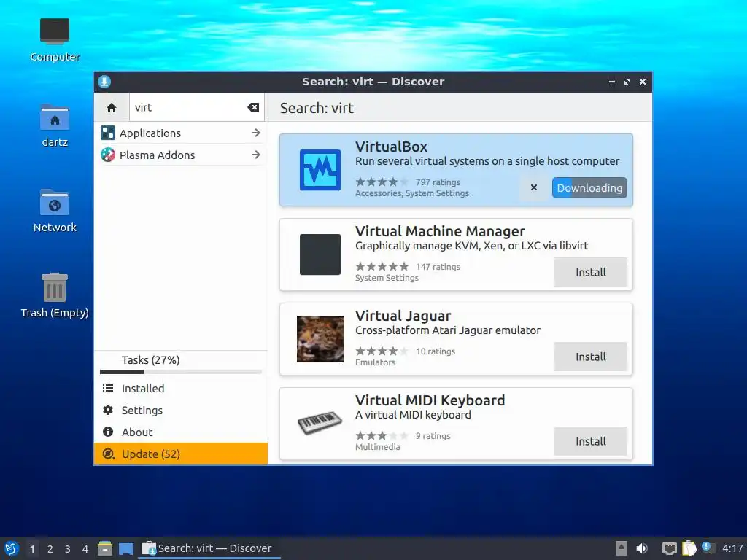Click the '9 ratings' text
The image size is (747, 560).
click(x=433, y=436)
